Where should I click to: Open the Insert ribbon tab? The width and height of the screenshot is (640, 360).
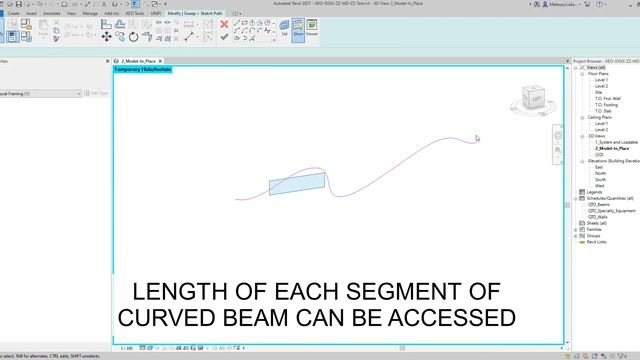tap(31, 13)
